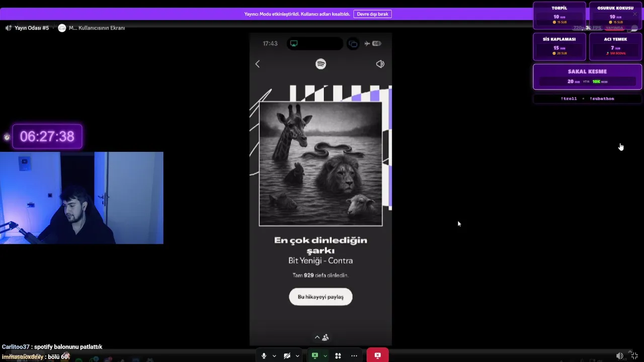644x362 pixels.
Task: Tap the Spotify logo at the top
Action: [320, 64]
